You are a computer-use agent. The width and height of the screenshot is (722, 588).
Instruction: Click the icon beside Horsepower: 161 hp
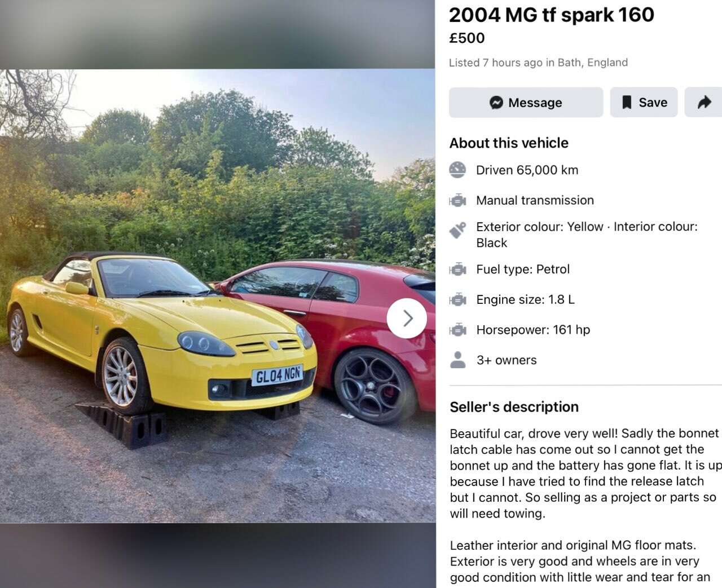[x=458, y=330]
